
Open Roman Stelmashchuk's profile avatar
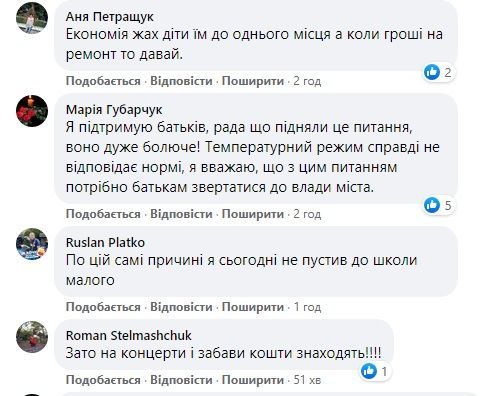pos(32,337)
